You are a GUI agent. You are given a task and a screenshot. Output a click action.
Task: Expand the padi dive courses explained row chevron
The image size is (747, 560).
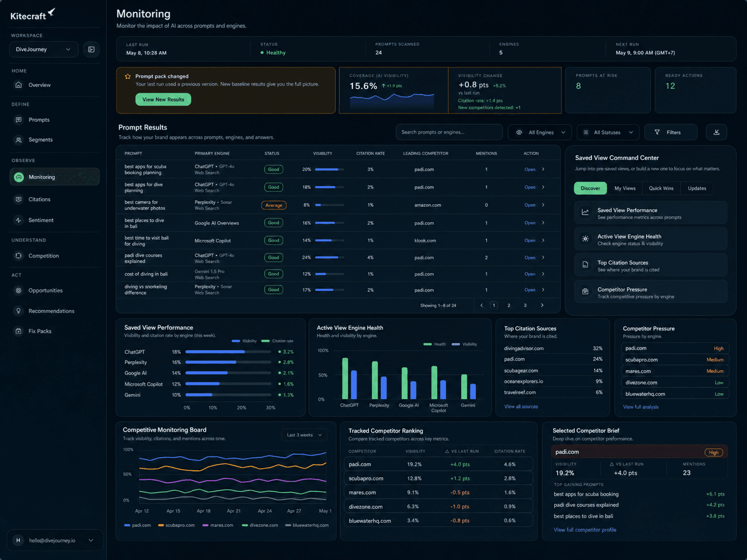click(x=543, y=257)
